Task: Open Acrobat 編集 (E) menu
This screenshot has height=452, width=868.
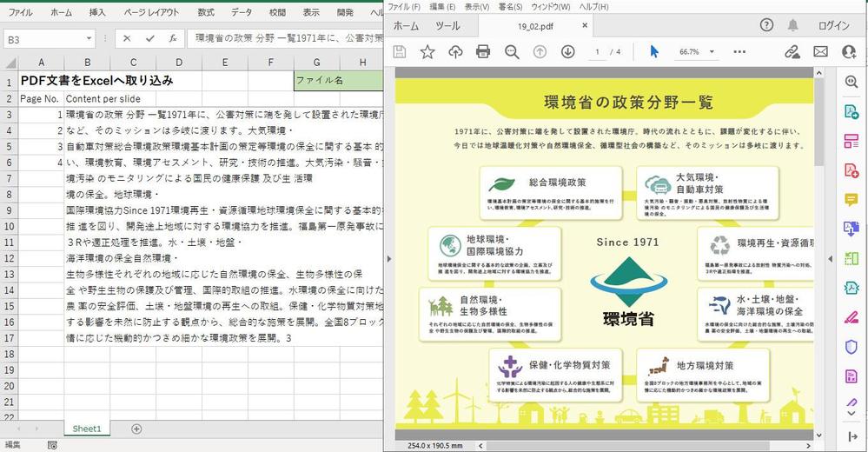Action: (442, 7)
